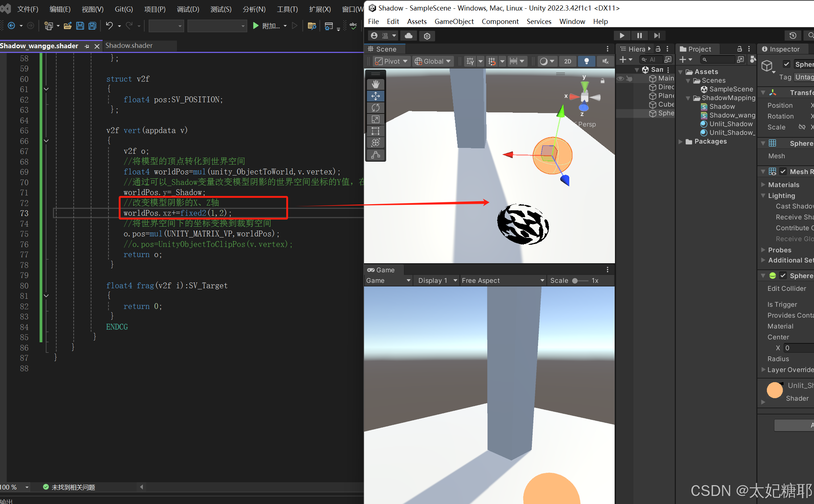814x504 pixels.
Task: Toggle Scene lighting bulb button
Action: coord(586,61)
